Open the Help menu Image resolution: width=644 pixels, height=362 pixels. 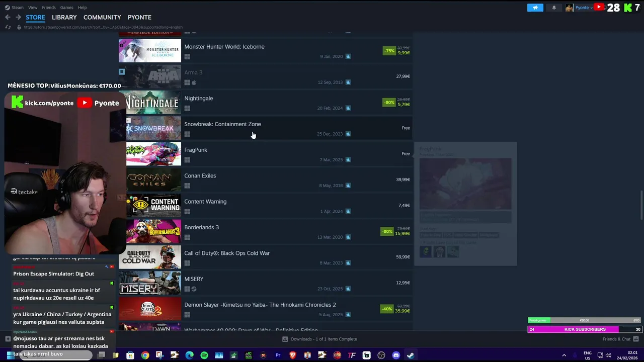click(x=83, y=8)
